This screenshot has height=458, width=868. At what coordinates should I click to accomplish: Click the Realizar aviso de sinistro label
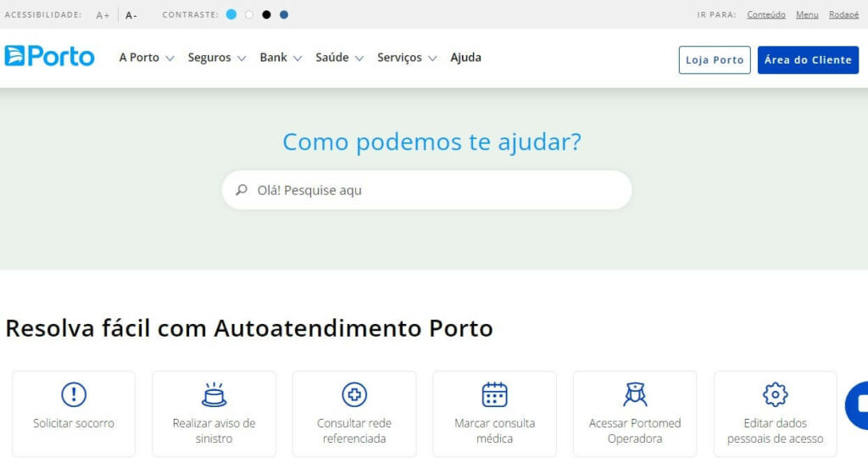214,431
